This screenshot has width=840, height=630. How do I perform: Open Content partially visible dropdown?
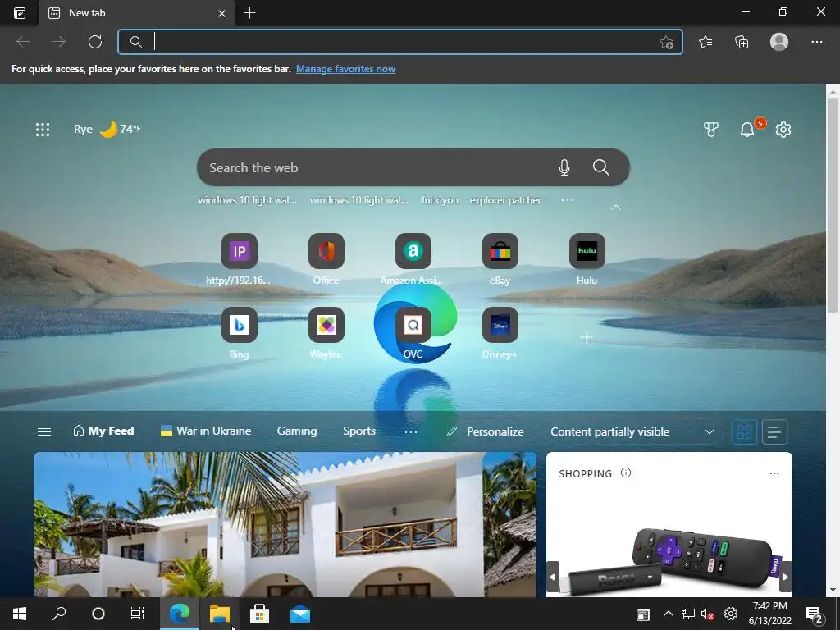pos(632,431)
